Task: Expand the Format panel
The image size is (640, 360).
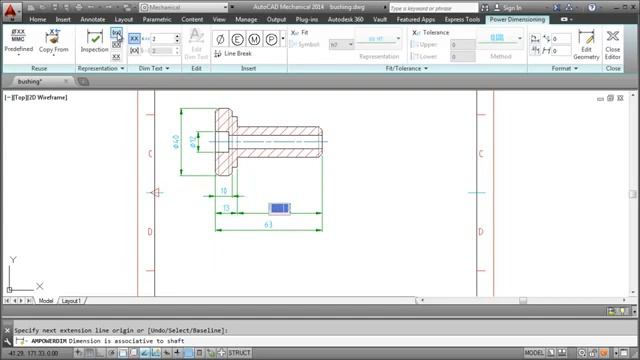Action: tap(564, 69)
